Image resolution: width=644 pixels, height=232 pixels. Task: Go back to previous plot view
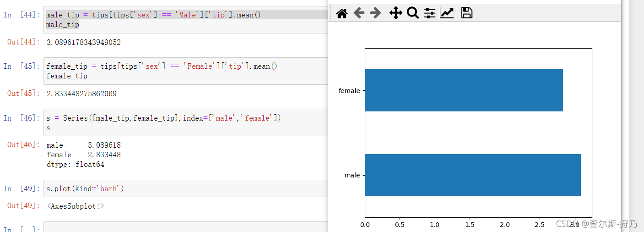pyautogui.click(x=359, y=13)
